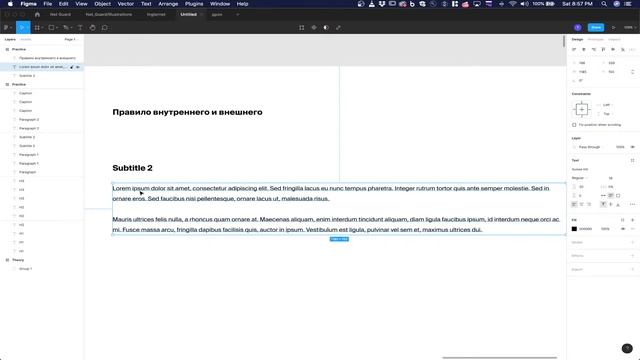
Task: Toggle constrain proportions link icon
Action: point(633,72)
